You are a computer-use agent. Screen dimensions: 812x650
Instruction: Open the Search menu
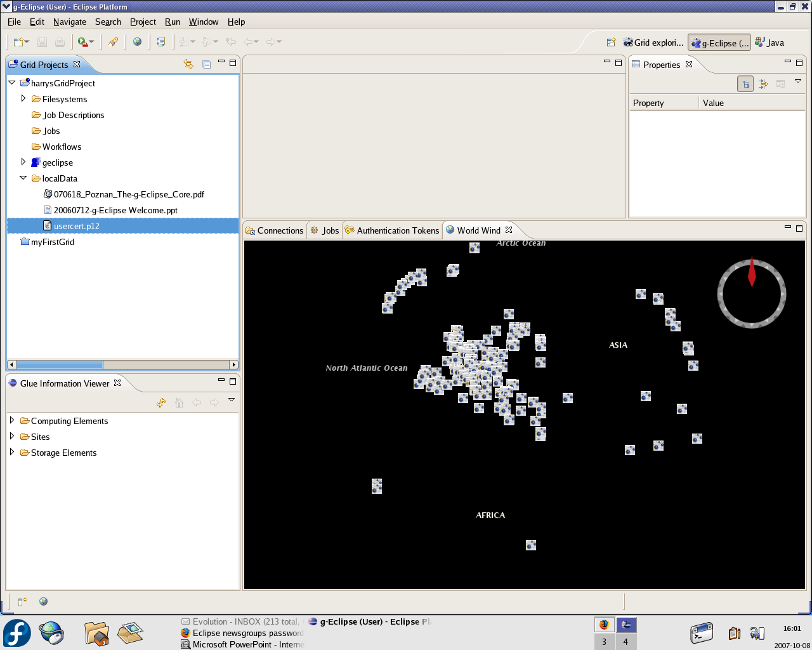108,22
